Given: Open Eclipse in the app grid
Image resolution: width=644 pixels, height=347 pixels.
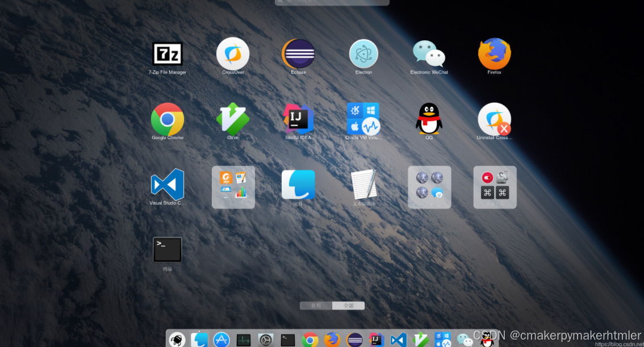Looking at the screenshot, I should pyautogui.click(x=298, y=54).
